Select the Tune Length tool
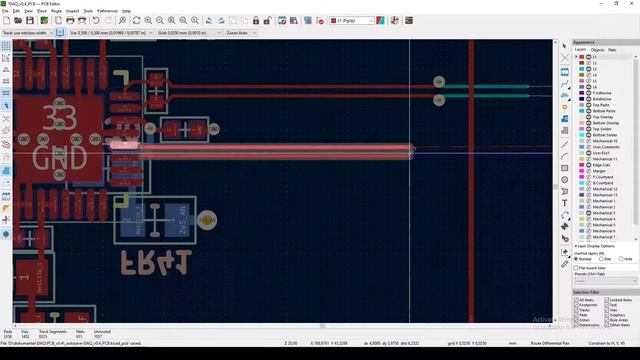The width and height of the screenshot is (640, 360). [565, 96]
